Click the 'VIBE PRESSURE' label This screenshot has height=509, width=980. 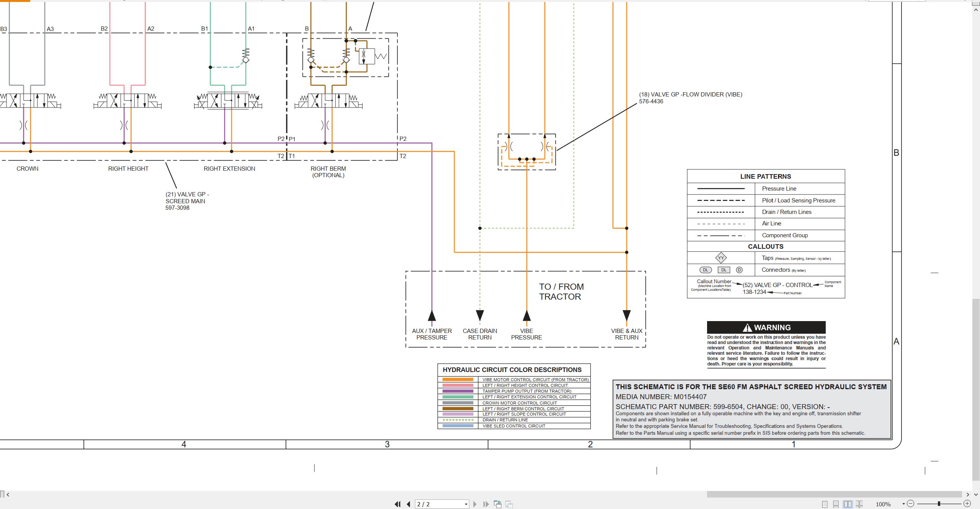526,334
